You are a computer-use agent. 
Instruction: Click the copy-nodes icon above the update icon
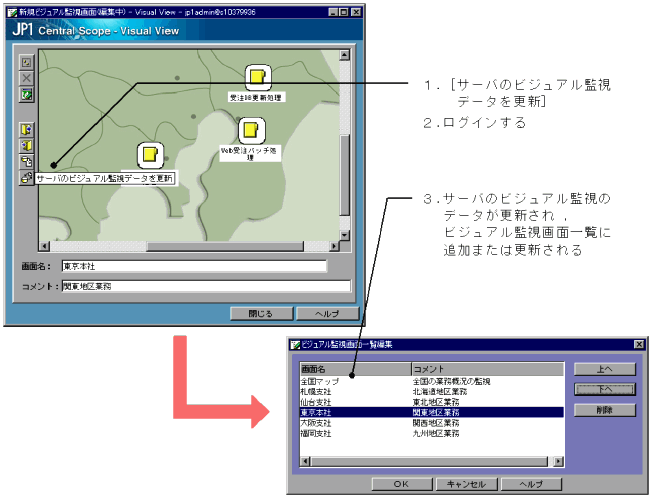pos(27,161)
